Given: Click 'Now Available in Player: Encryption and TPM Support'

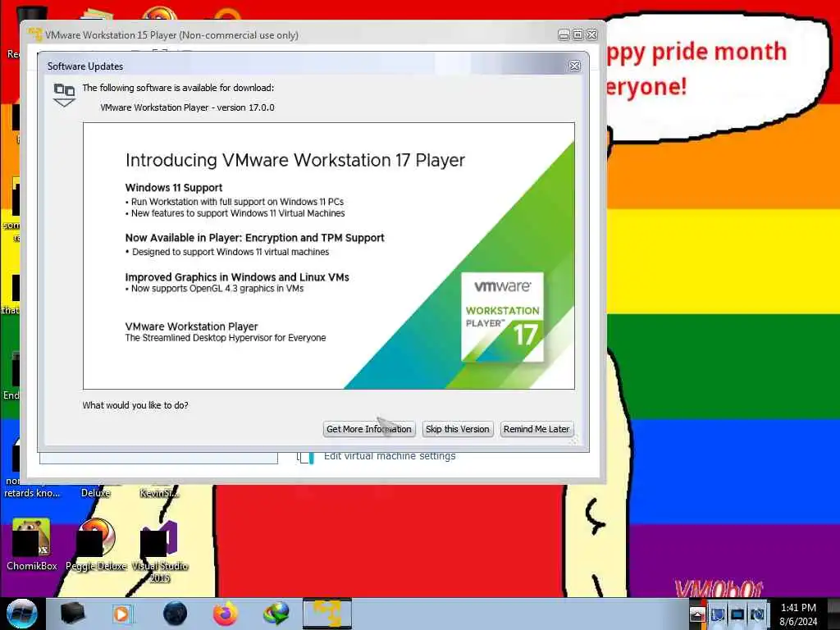Looking at the screenshot, I should coord(254,238).
